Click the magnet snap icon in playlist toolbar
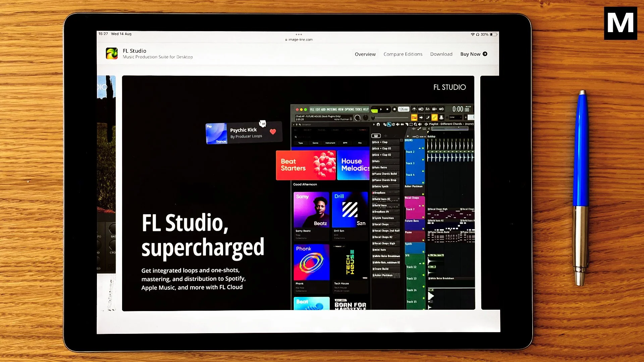 (x=378, y=124)
